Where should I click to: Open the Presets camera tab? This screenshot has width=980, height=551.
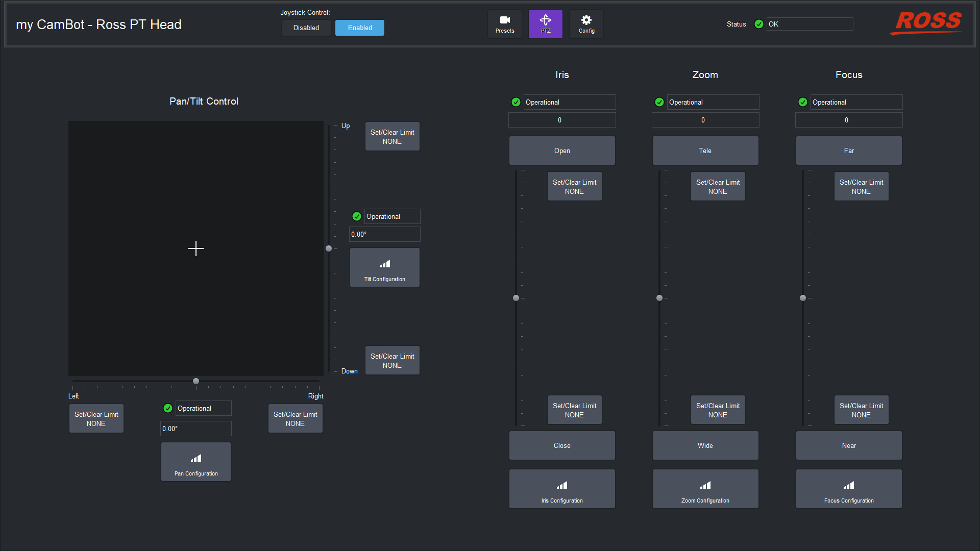coord(504,24)
